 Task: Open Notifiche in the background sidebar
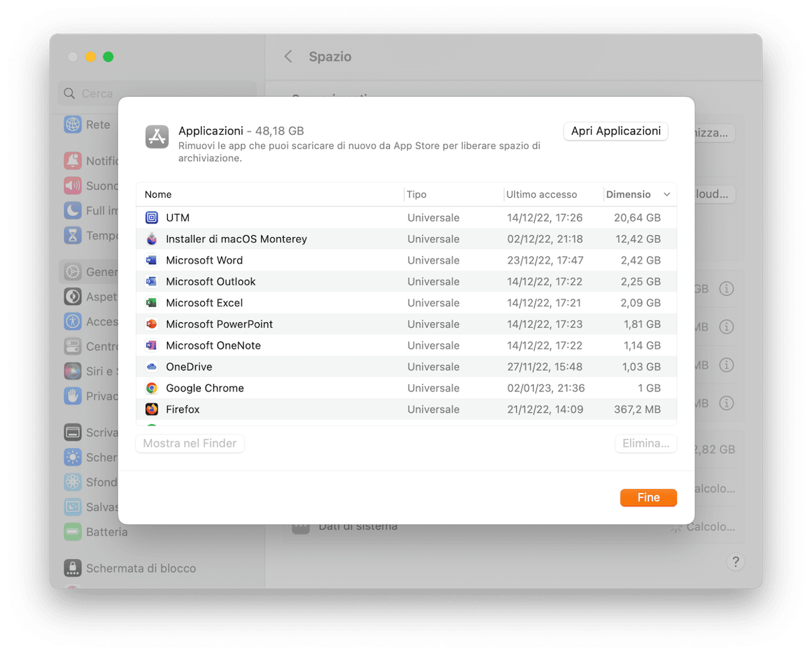coord(91,161)
